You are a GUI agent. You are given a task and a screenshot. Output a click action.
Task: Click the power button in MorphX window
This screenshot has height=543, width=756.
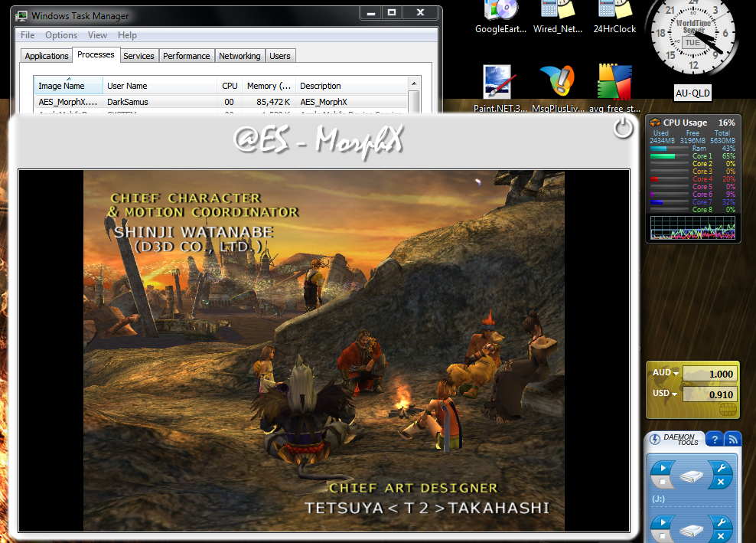(623, 129)
